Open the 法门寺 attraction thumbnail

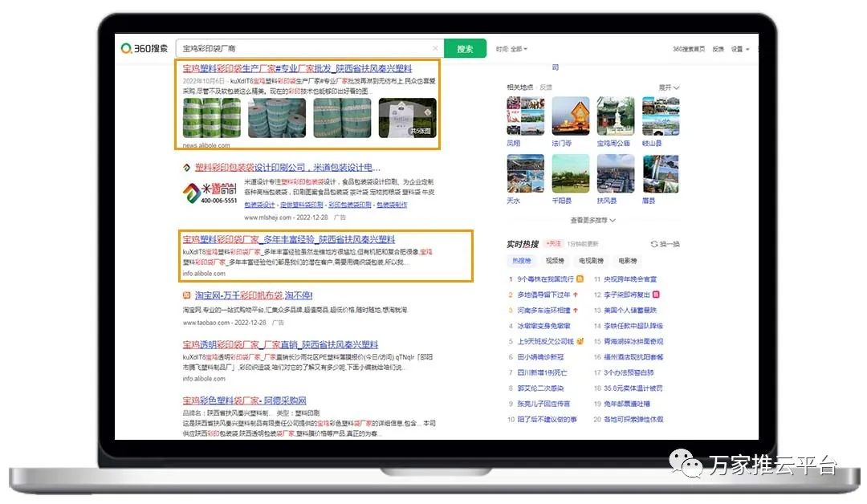click(x=570, y=116)
